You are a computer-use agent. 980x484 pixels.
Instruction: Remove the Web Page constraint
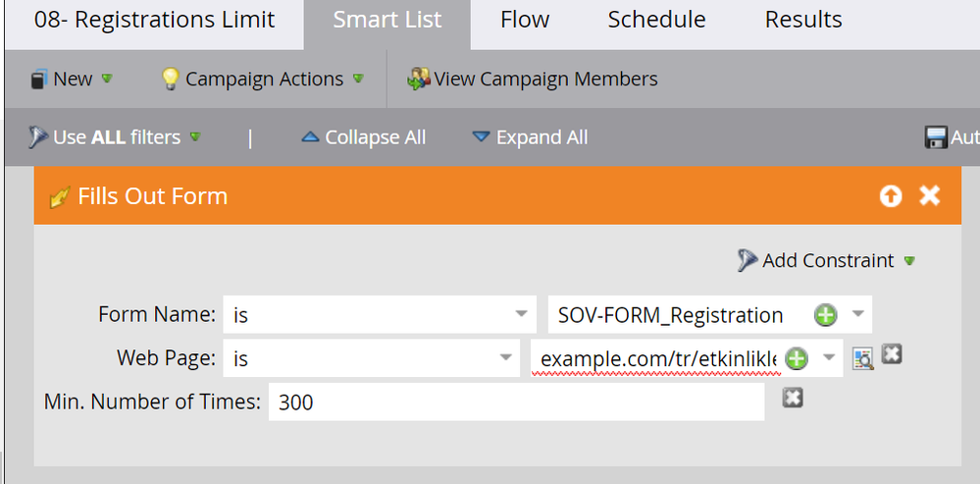(891, 353)
